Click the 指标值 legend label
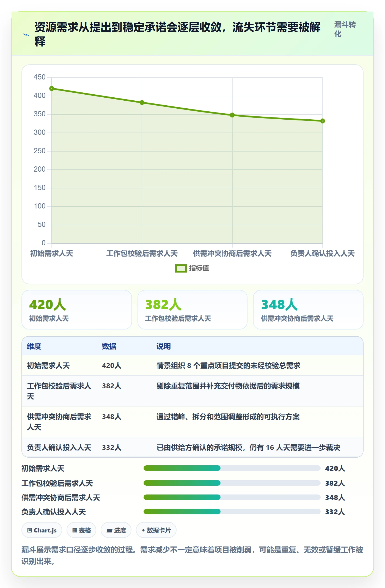385x588 pixels. [x=199, y=268]
